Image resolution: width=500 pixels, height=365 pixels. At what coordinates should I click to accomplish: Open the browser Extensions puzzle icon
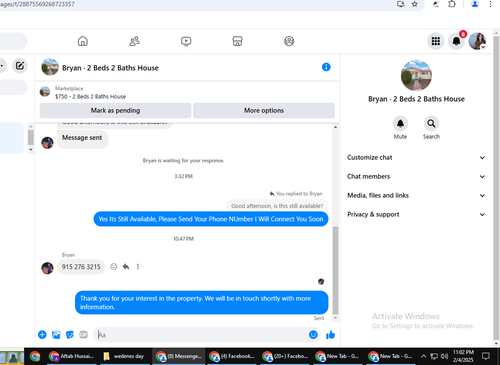tap(452, 4)
